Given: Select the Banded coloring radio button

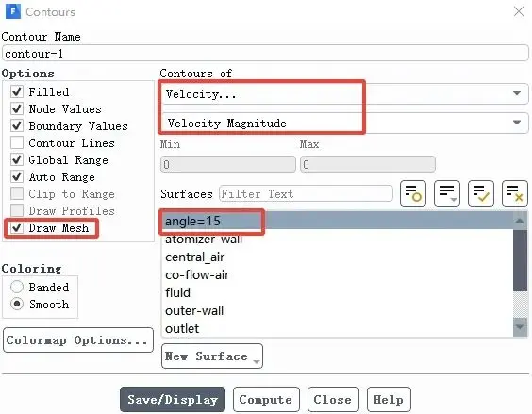Looking at the screenshot, I should pyautogui.click(x=17, y=287).
